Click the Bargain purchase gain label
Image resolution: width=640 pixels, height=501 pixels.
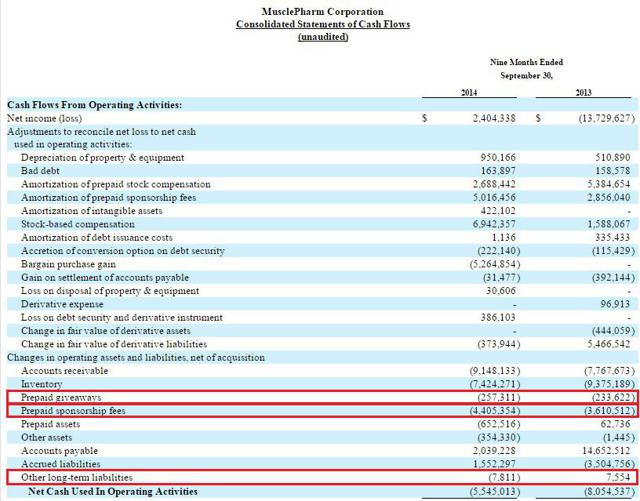[68, 264]
